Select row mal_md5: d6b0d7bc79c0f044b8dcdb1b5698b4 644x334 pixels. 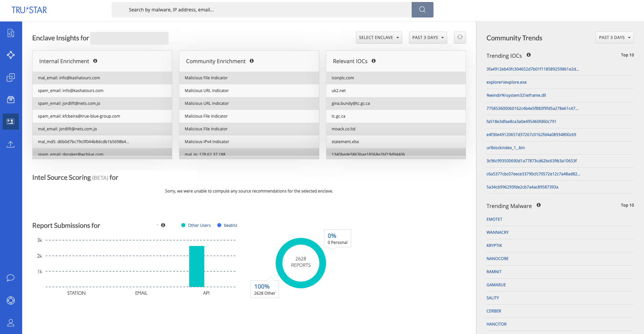102,142
